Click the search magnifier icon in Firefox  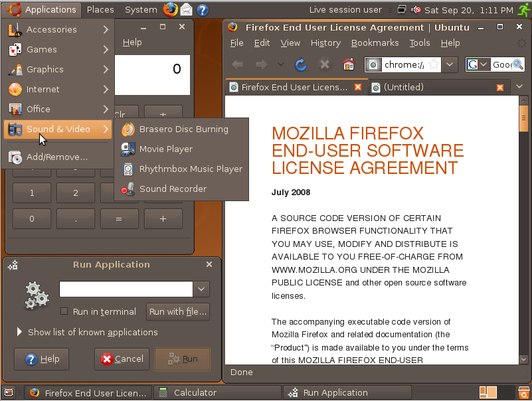[518, 64]
